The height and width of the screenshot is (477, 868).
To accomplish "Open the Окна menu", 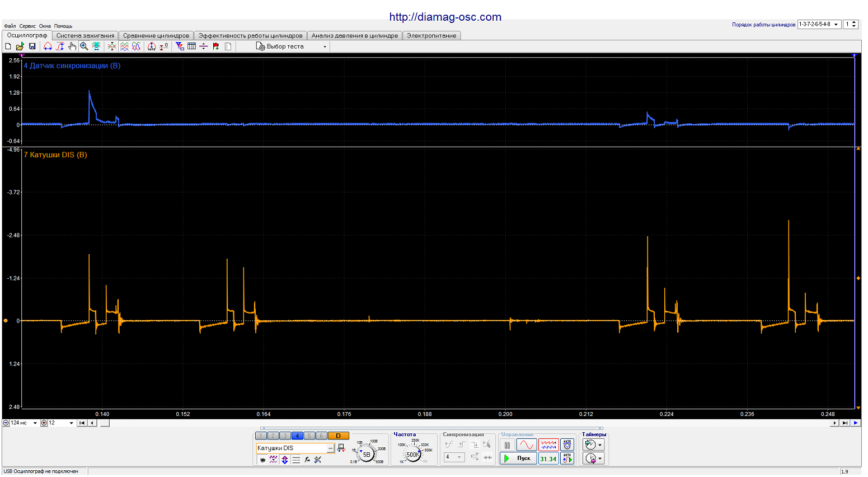I will click(45, 26).
